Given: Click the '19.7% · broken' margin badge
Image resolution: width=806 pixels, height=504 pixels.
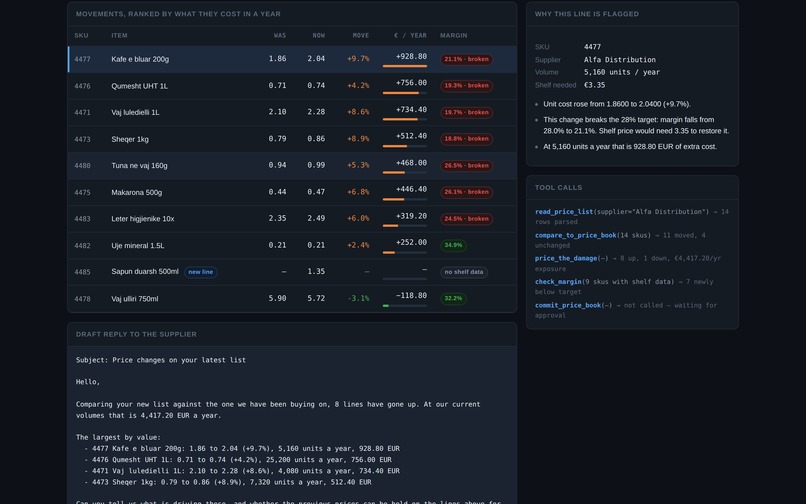Looking at the screenshot, I should pyautogui.click(x=466, y=112).
